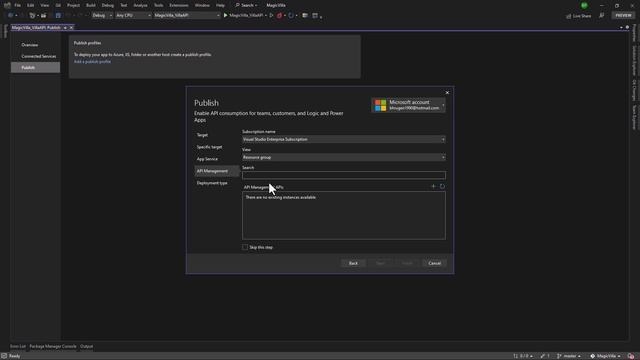Click the Save All toolbar icon

[58, 16]
